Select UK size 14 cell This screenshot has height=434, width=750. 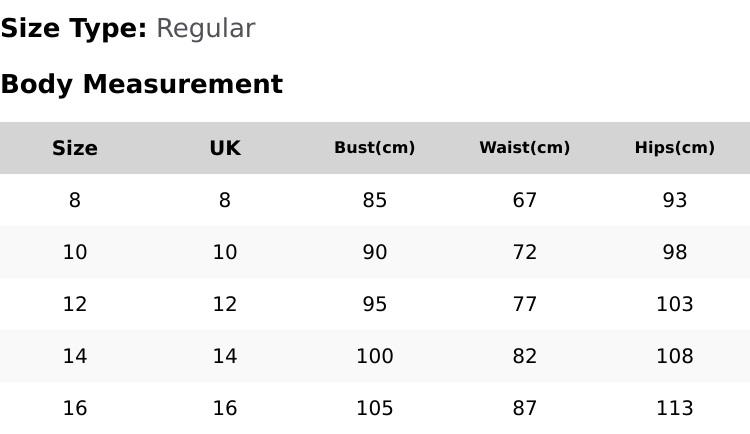(x=225, y=356)
